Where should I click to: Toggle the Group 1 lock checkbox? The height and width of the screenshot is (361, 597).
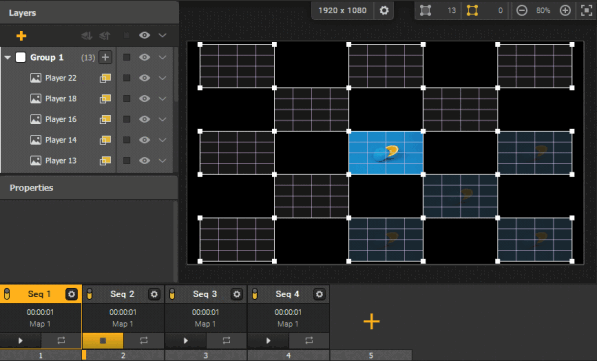pyautogui.click(x=126, y=58)
